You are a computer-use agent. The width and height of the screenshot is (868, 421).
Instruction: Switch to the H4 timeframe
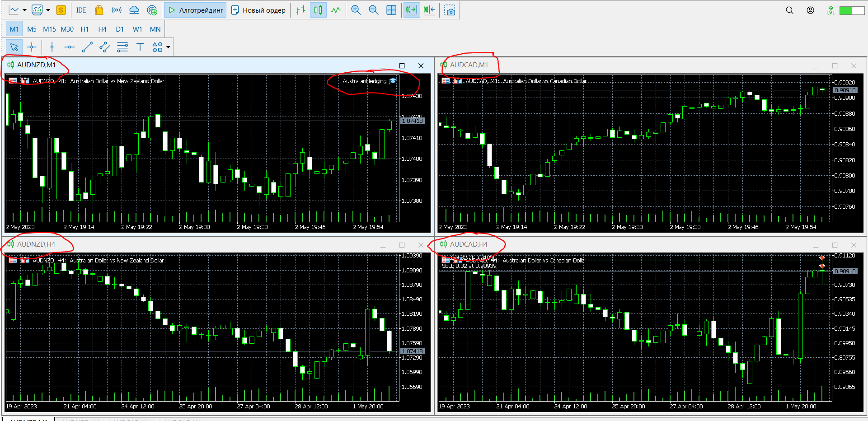(x=102, y=29)
